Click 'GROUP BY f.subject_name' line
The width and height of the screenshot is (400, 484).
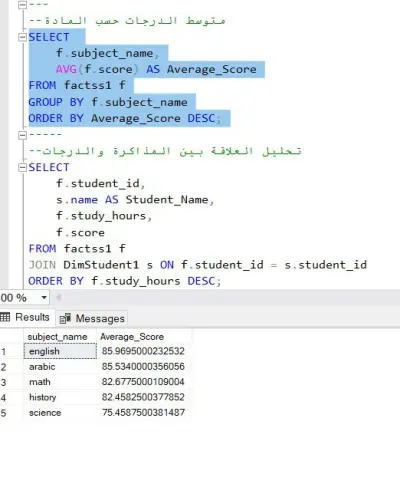108,102
